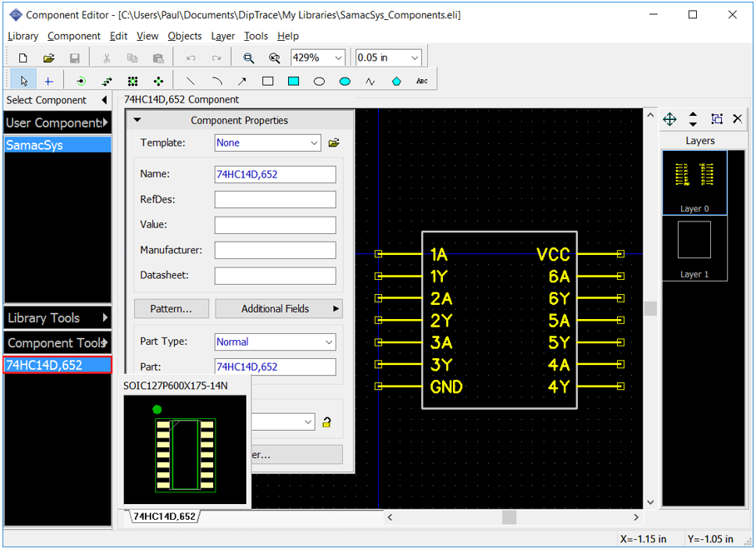Click the Copy icon in toolbar
This screenshot has width=756, height=549.
(x=132, y=58)
